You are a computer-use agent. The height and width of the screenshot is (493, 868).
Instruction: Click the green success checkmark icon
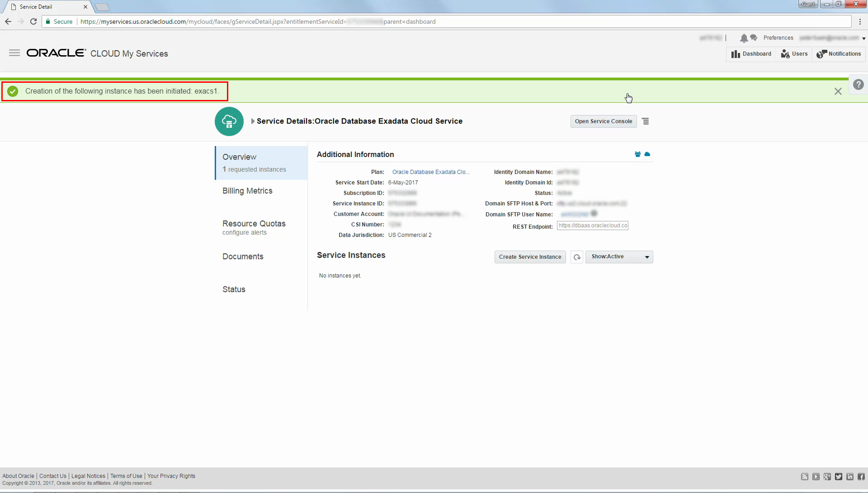point(13,91)
